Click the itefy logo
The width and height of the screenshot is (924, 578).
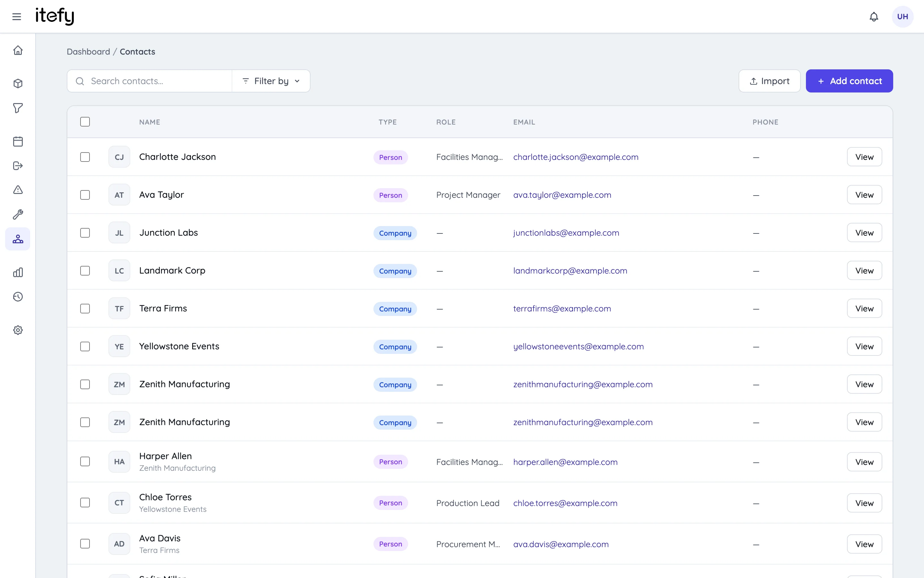coord(55,16)
